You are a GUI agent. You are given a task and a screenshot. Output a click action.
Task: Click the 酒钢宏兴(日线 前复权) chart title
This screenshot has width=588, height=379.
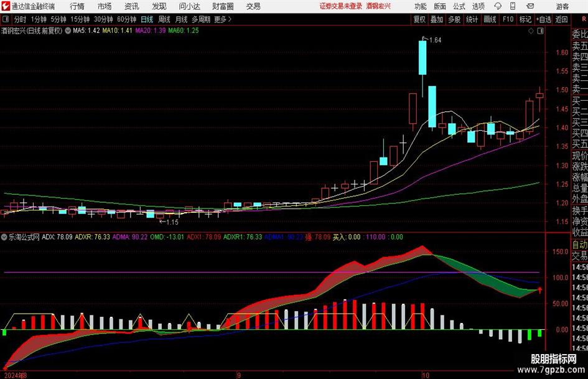pyautogui.click(x=32, y=30)
